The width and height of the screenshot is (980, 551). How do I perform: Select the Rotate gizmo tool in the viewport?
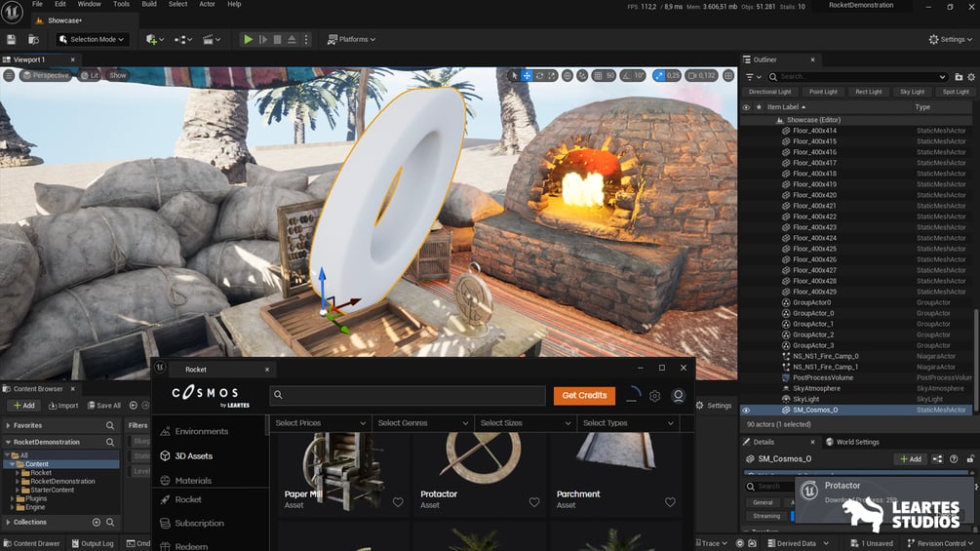coord(539,76)
